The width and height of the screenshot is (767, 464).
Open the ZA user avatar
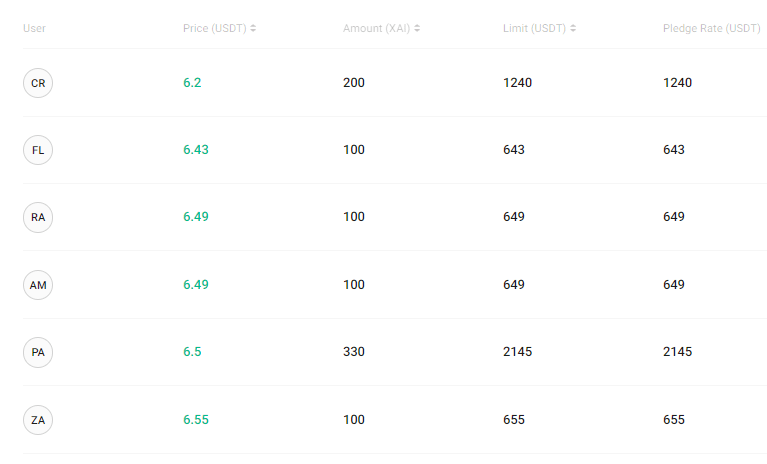38,420
